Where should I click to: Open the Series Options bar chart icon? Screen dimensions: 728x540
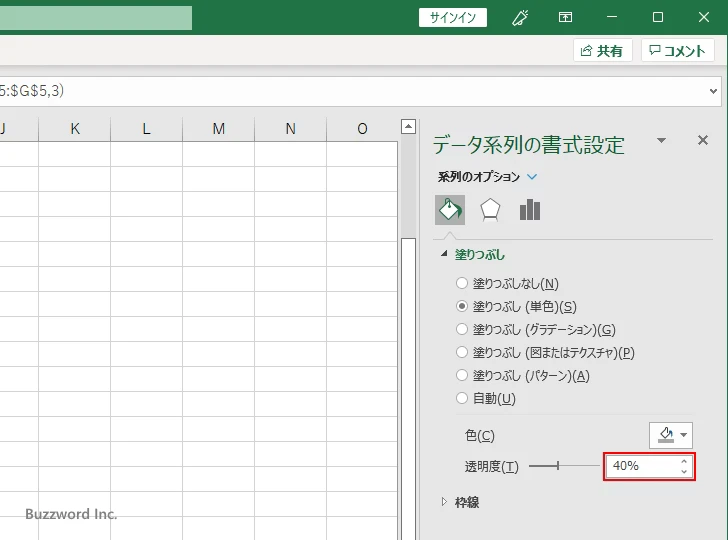point(530,210)
